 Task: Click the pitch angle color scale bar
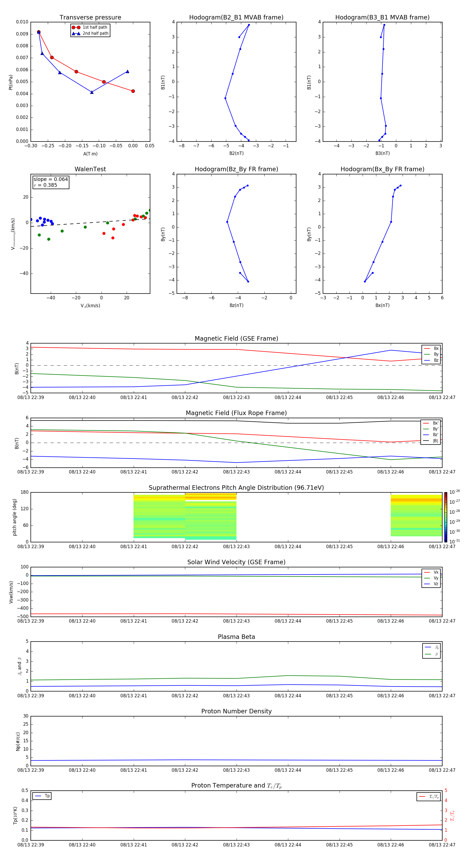(x=446, y=517)
